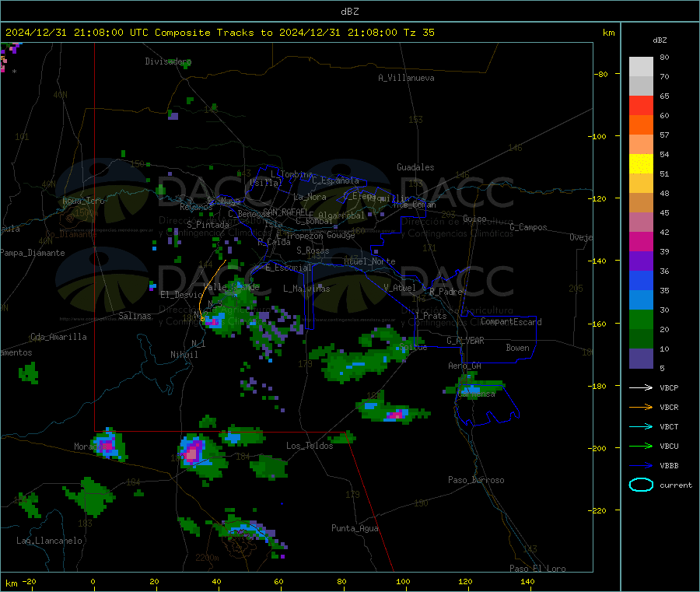The width and height of the screenshot is (700, 592).
Task: Click the Cda_Amarilla place label
Action: [58, 337]
